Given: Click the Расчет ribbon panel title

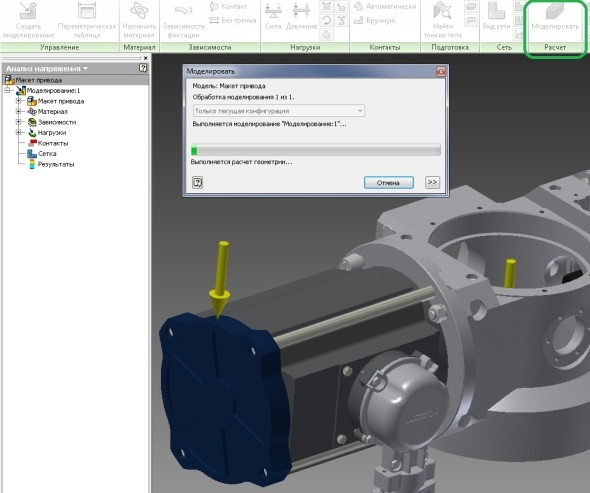Looking at the screenshot, I should 555,47.
